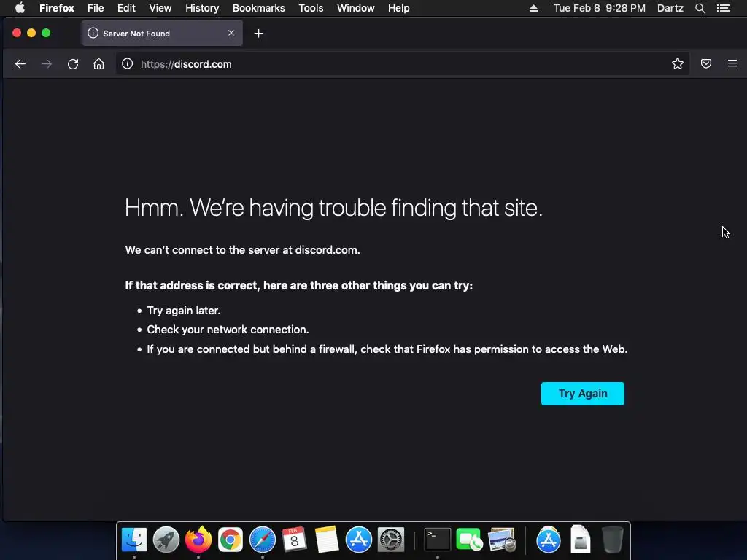This screenshot has width=747, height=560.
Task: Open a new tab with plus button
Action: pyautogui.click(x=259, y=34)
